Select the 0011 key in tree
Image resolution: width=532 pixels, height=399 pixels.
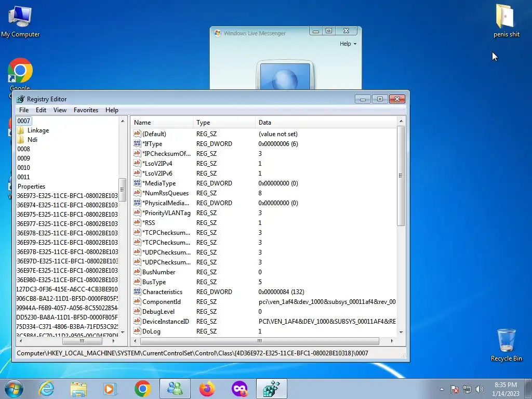[24, 177]
